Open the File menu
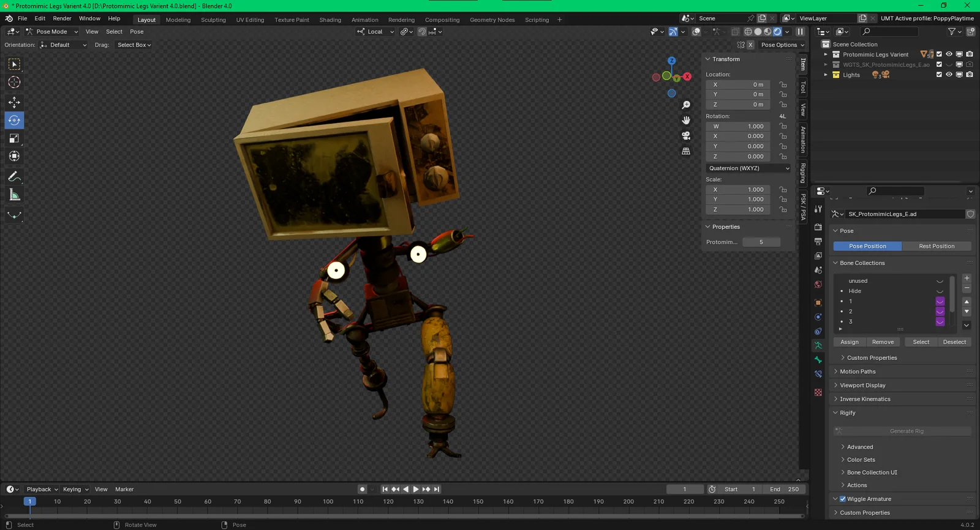This screenshot has width=980, height=530. click(x=22, y=18)
